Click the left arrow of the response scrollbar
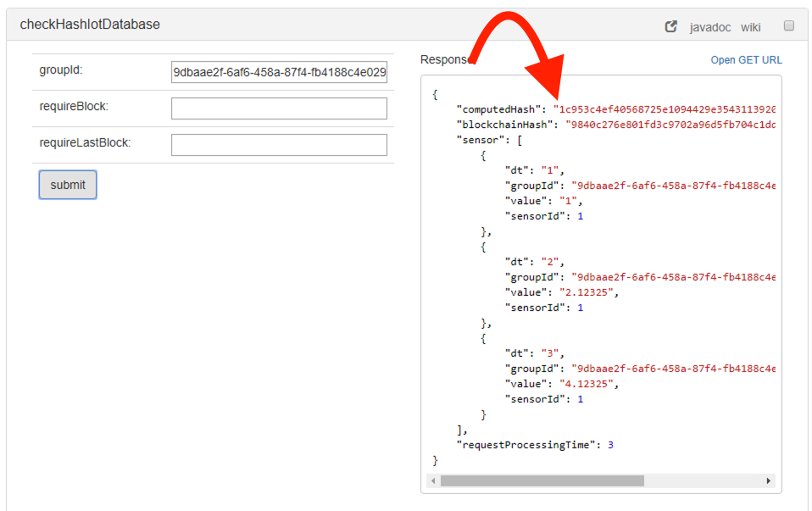The height and width of the screenshot is (511, 812). 432,480
